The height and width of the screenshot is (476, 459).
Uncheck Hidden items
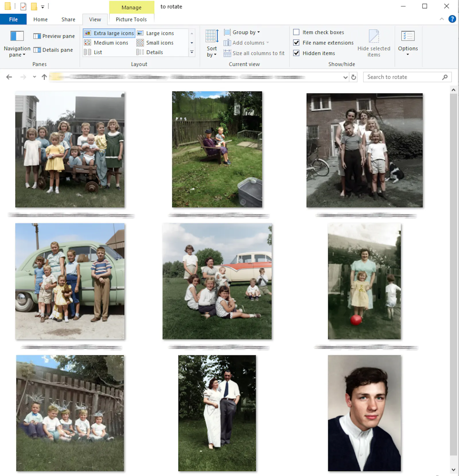point(296,53)
